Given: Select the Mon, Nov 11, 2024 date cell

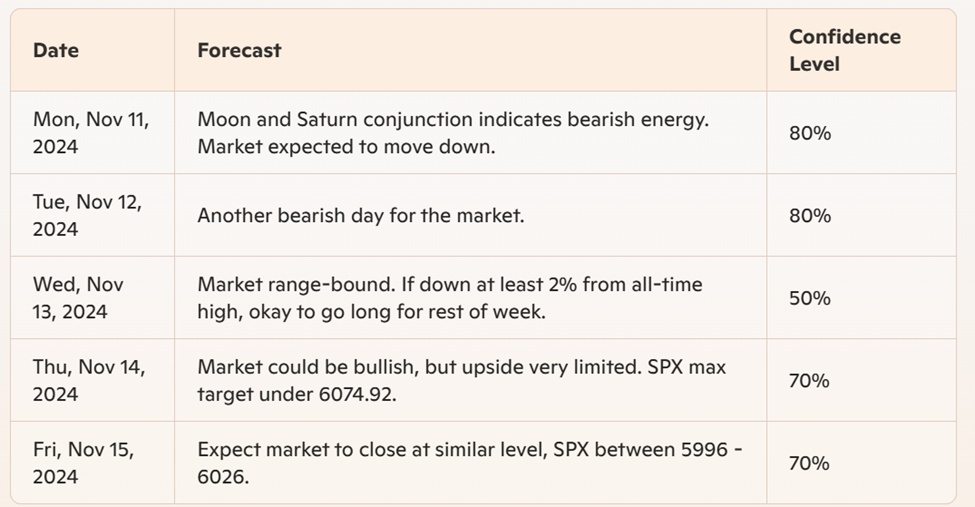Looking at the screenshot, I should click(x=91, y=133).
